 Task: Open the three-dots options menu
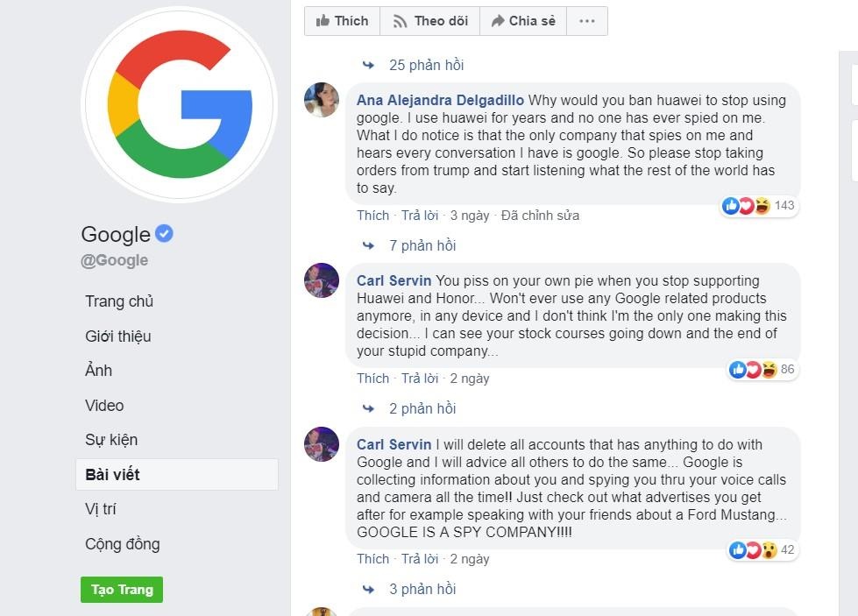pyautogui.click(x=585, y=20)
